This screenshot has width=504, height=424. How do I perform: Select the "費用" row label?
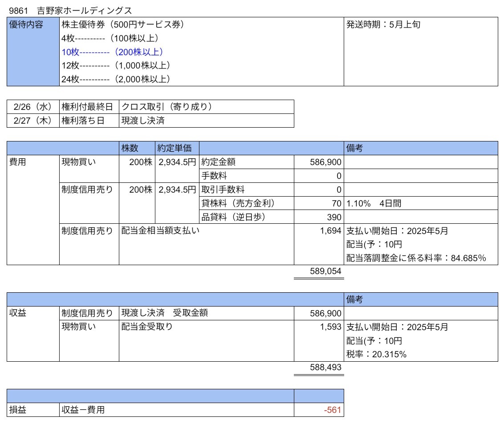tap(18, 162)
